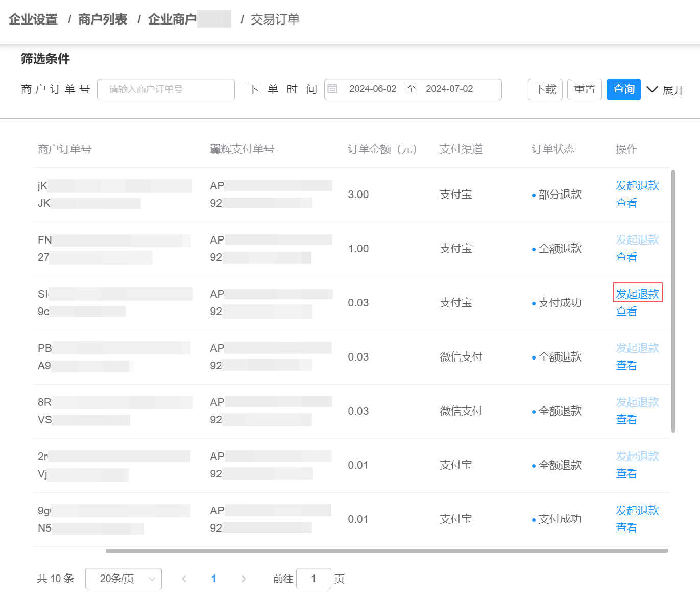Click the previous page arrow
Image resolution: width=700 pixels, height=599 pixels.
coord(184,578)
